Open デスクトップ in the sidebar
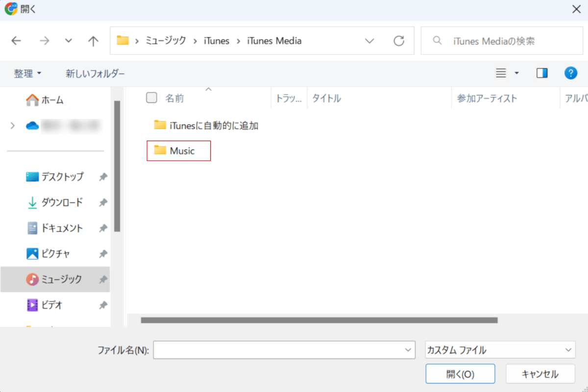 click(55, 176)
